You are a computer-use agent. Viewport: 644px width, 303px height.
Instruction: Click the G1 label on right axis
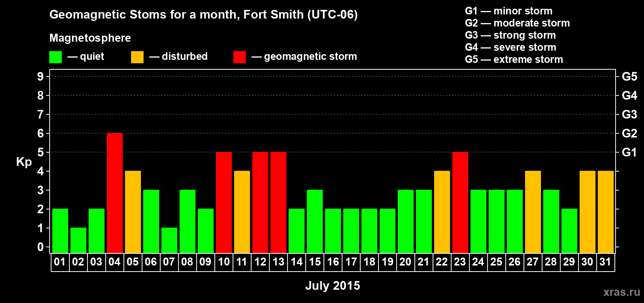coord(629,152)
